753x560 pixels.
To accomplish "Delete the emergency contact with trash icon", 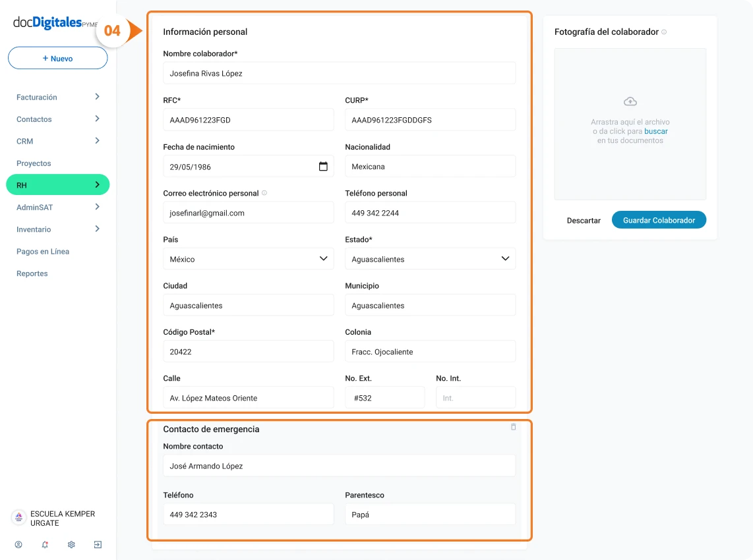I will [514, 427].
